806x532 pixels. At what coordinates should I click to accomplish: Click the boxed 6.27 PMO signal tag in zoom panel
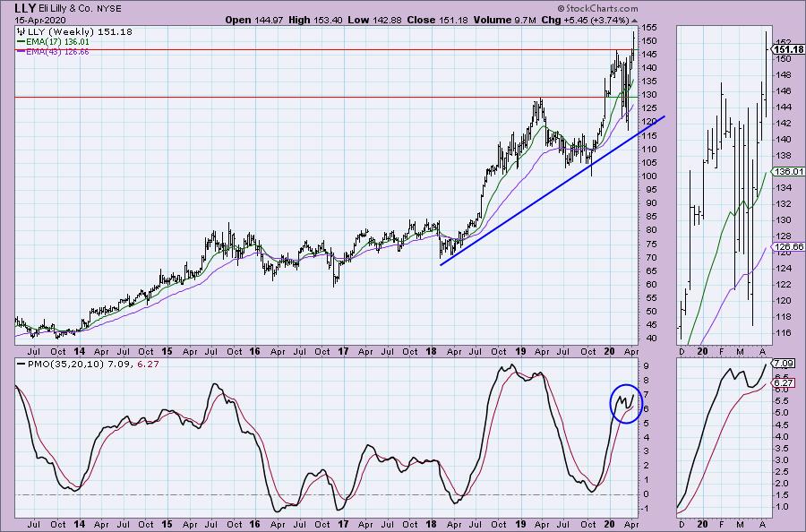pyautogui.click(x=784, y=383)
